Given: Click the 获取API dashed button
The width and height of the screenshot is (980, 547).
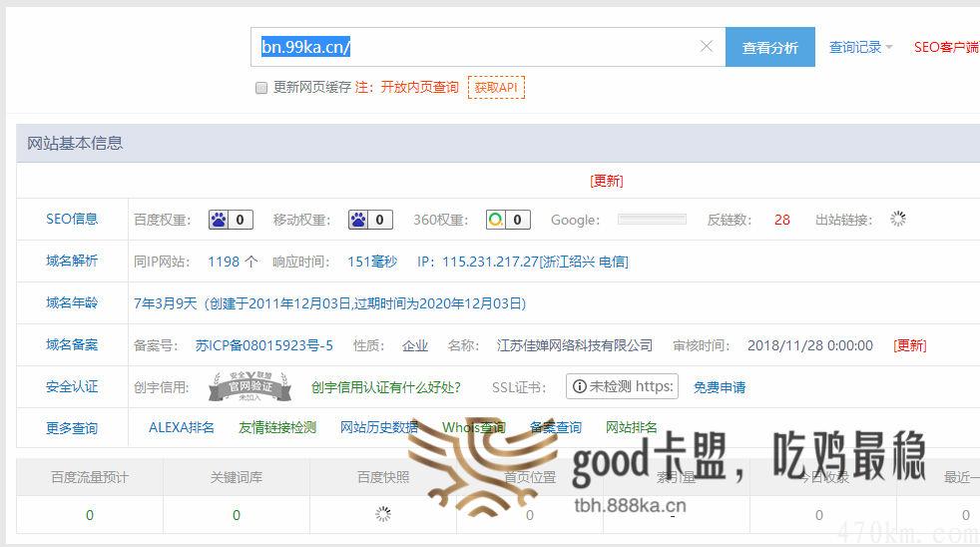Looking at the screenshot, I should pos(496,88).
